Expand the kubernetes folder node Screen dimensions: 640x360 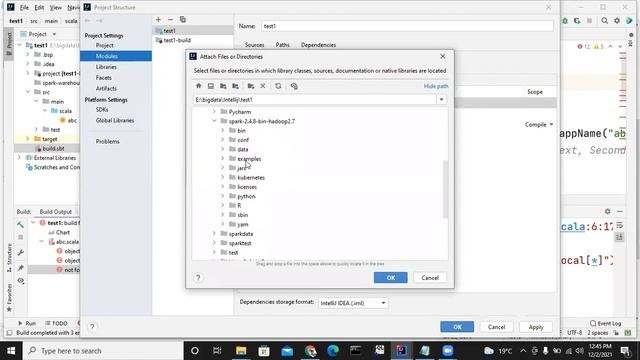point(222,177)
